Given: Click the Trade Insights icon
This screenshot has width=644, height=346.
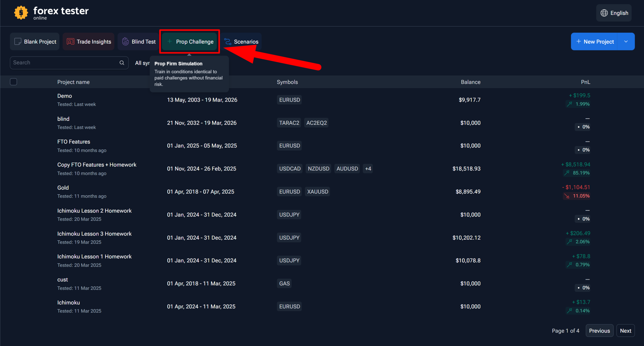Looking at the screenshot, I should point(70,42).
